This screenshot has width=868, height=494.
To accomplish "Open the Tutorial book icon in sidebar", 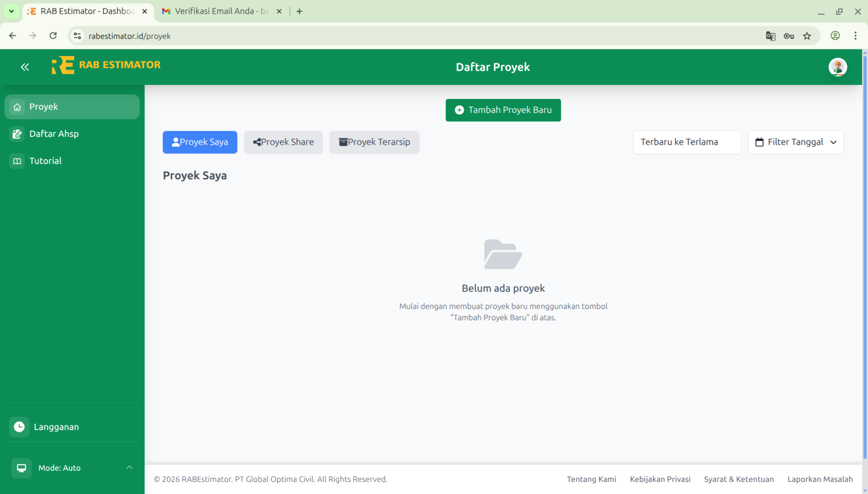I will point(17,161).
